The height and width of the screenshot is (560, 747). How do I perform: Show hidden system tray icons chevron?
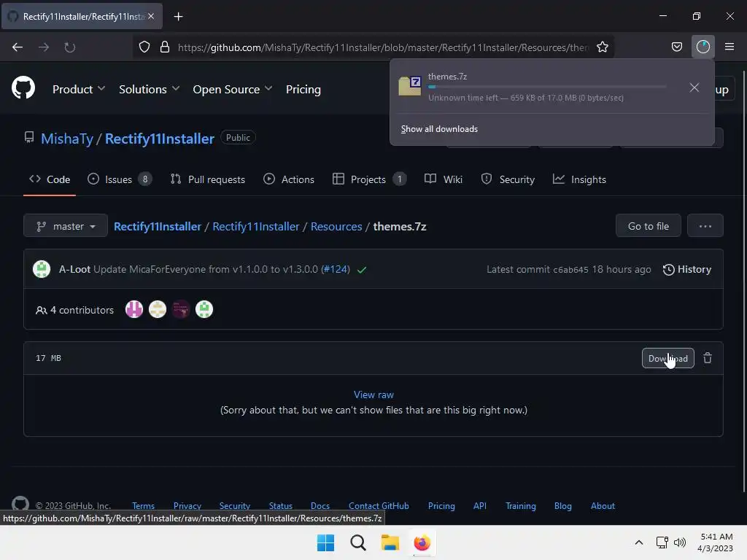click(x=639, y=542)
